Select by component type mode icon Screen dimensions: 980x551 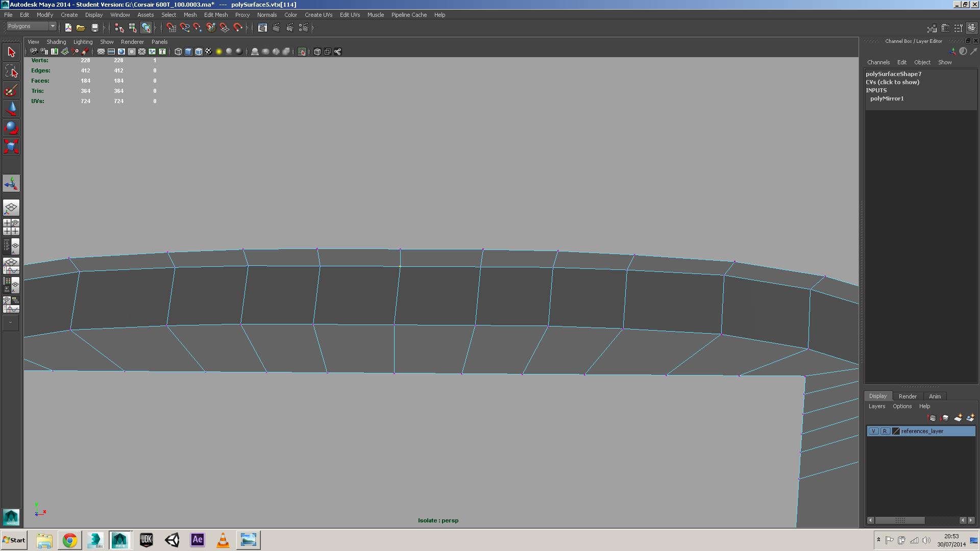[146, 28]
